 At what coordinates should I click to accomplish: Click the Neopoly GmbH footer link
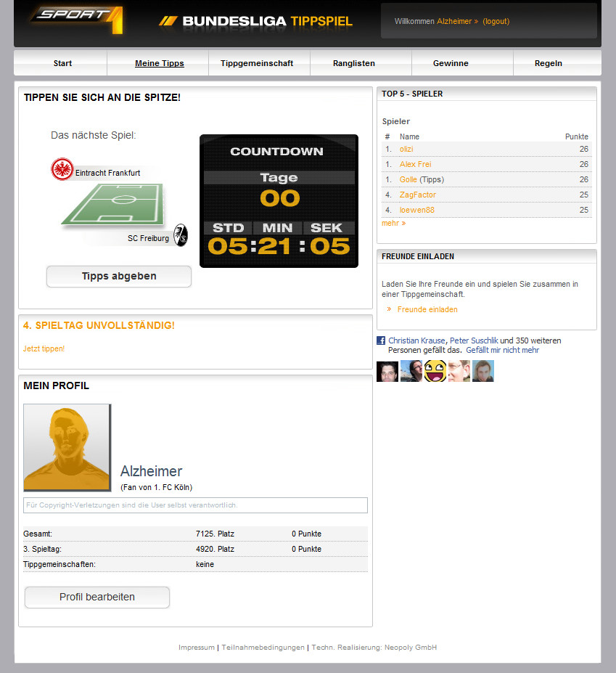411,648
